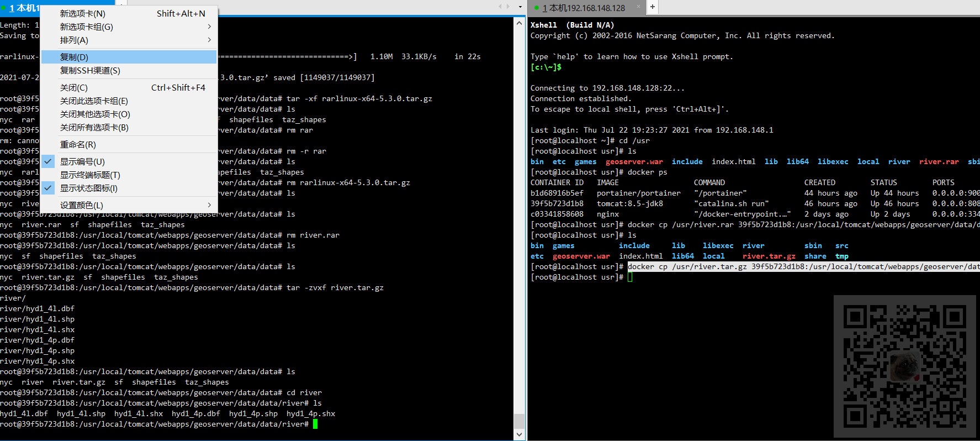Click container ID '39f5b723d1b8' in docker ps

(557, 203)
